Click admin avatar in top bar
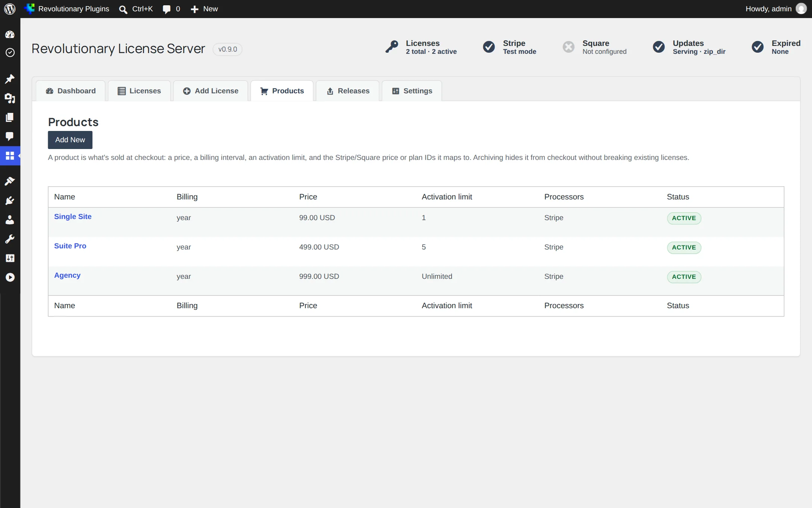This screenshot has height=508, width=812. click(x=801, y=9)
